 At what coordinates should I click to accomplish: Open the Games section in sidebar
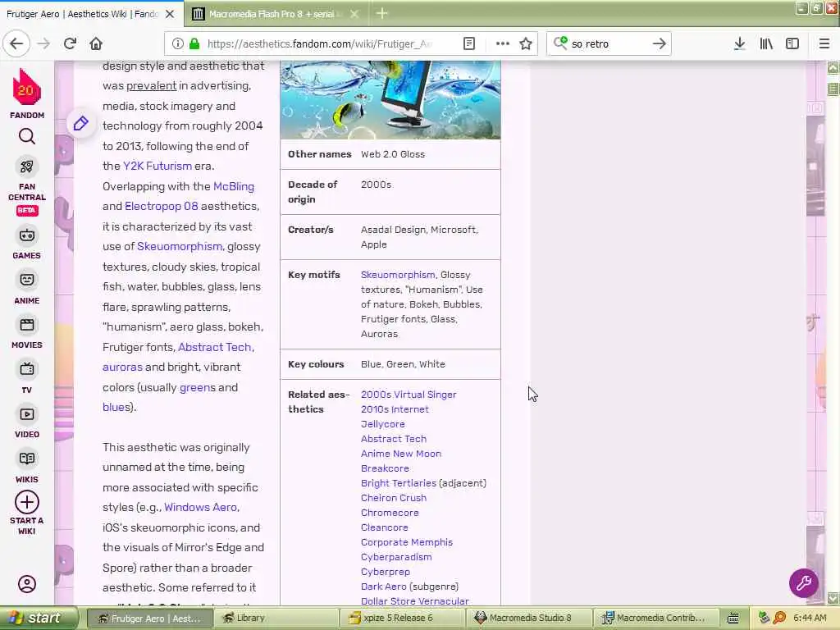coord(27,243)
